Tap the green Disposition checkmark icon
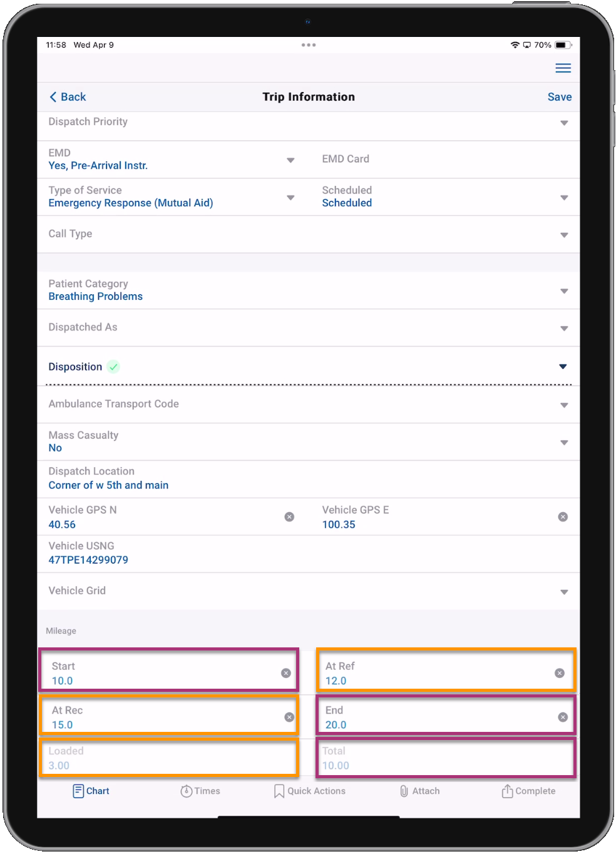 113,367
